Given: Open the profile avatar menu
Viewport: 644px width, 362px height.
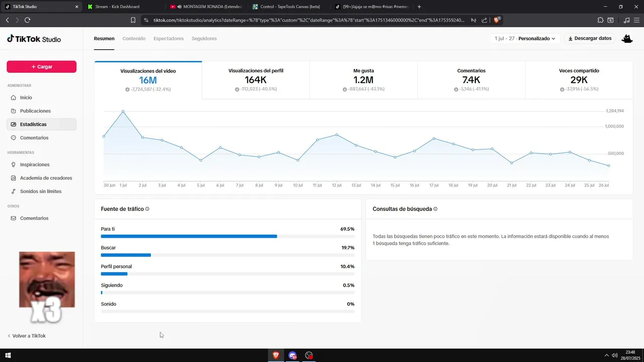Looking at the screenshot, I should [x=627, y=39].
